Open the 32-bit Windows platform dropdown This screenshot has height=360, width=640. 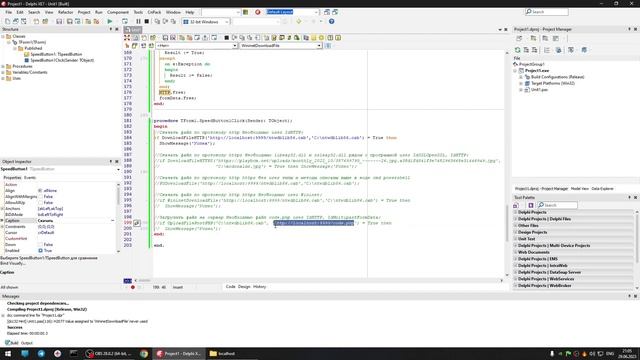click(x=227, y=21)
